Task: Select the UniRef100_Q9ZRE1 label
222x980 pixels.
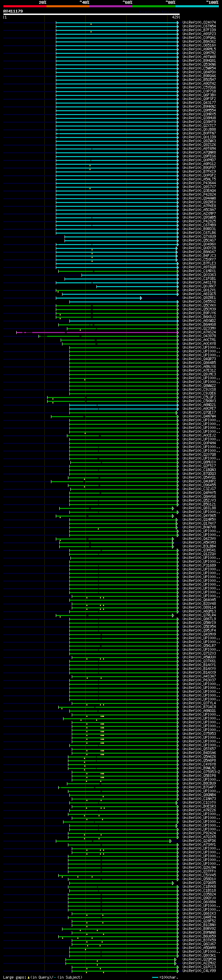Action: tap(199, 298)
